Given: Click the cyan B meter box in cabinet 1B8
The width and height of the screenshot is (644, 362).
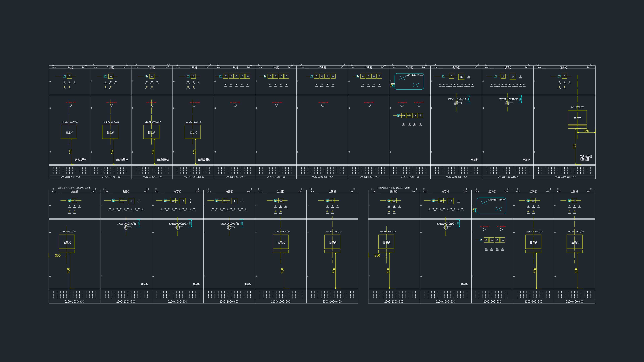Looking at the screenshot, I should [221, 76].
